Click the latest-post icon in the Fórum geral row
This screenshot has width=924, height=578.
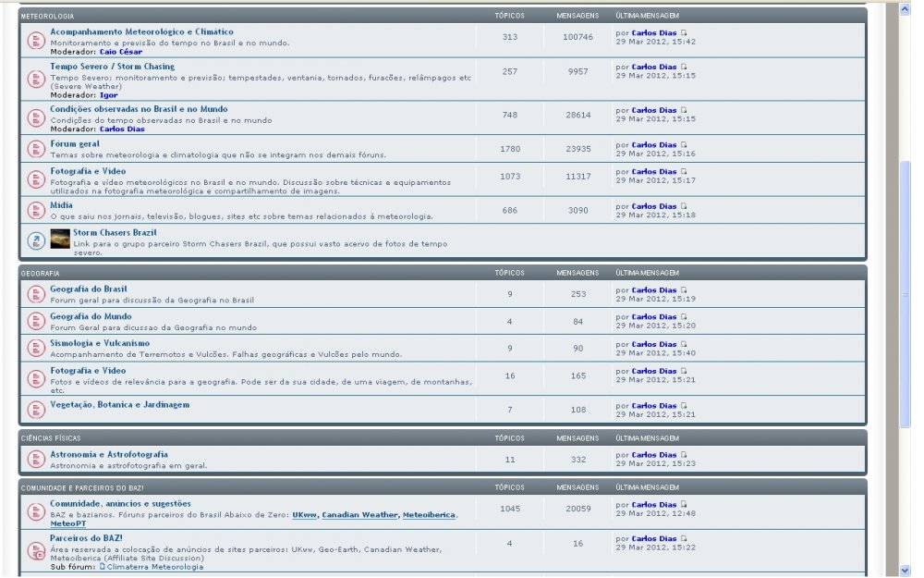pos(684,145)
